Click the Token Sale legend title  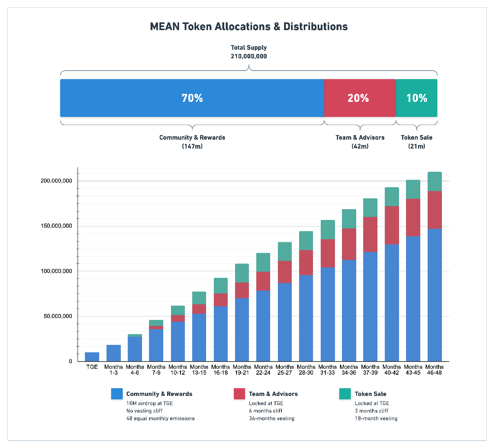pyautogui.click(x=370, y=394)
